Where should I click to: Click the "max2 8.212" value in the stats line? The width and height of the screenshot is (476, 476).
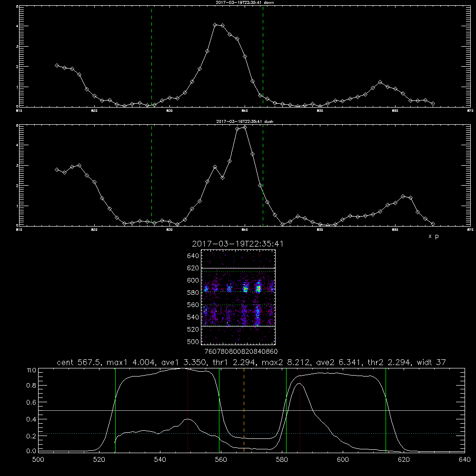[285, 362]
